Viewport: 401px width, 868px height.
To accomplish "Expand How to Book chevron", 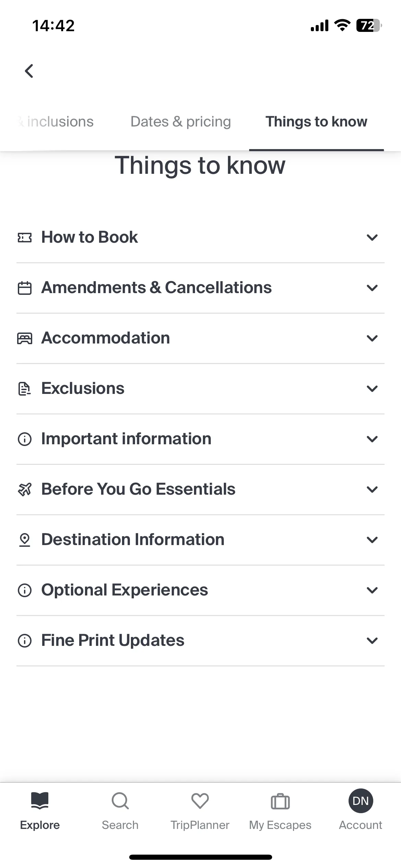I will point(372,238).
